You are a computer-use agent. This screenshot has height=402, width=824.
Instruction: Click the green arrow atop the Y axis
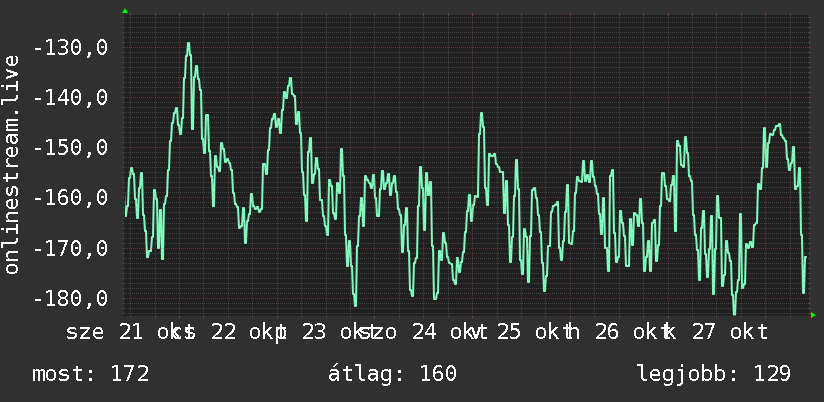click(x=125, y=11)
